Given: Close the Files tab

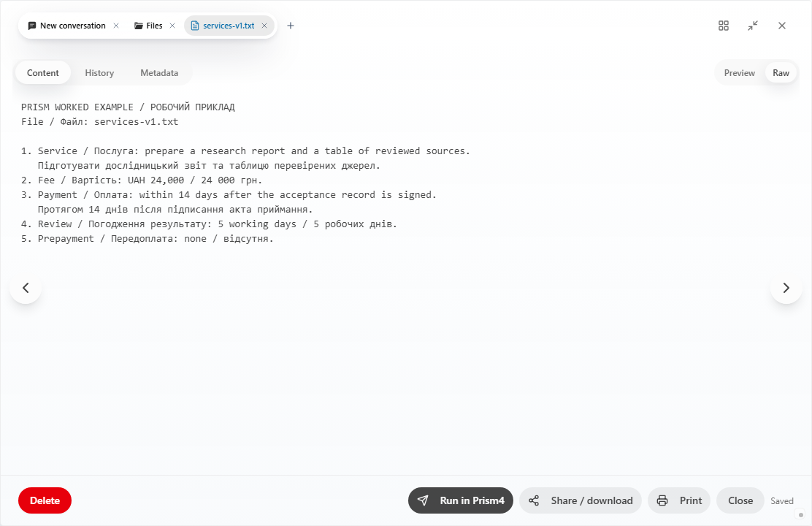Looking at the screenshot, I should [x=172, y=26].
